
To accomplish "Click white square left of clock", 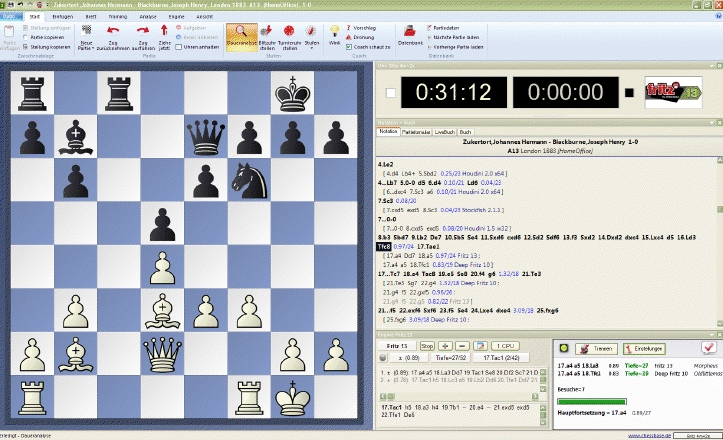I will 391,93.
